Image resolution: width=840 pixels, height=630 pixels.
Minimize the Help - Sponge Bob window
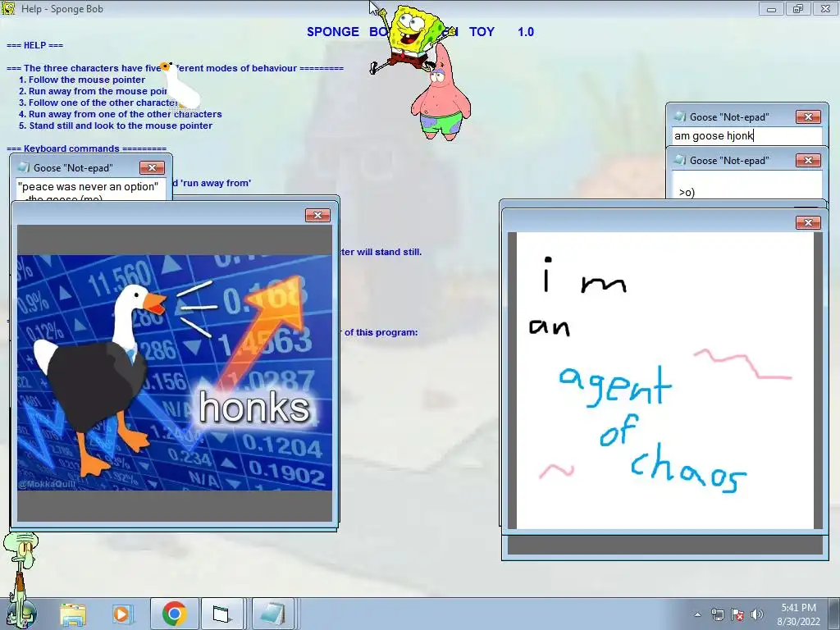[771, 8]
